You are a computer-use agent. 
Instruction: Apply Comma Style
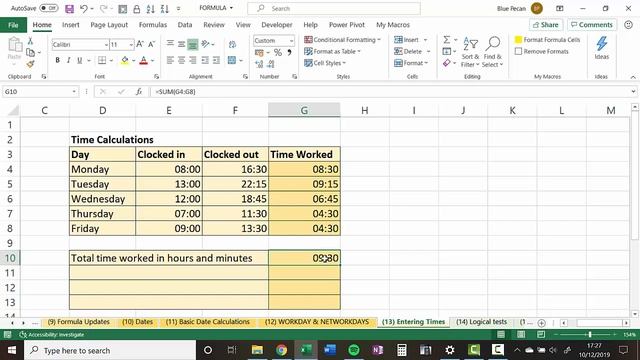pos(289,53)
